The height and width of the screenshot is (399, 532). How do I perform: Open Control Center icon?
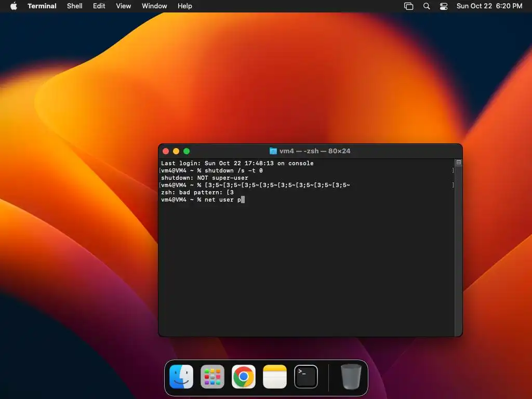point(444,6)
